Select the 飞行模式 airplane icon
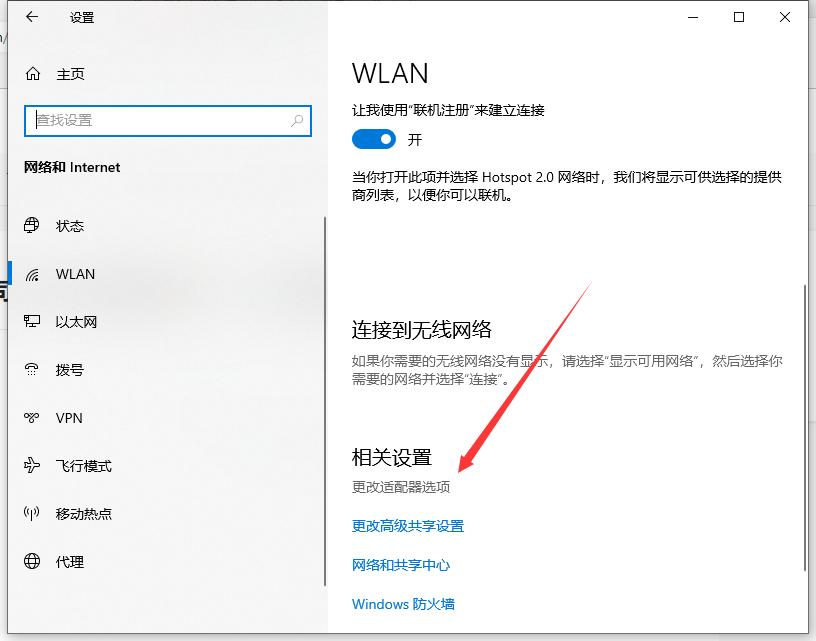Viewport: 816px width, 641px height. click(x=32, y=465)
